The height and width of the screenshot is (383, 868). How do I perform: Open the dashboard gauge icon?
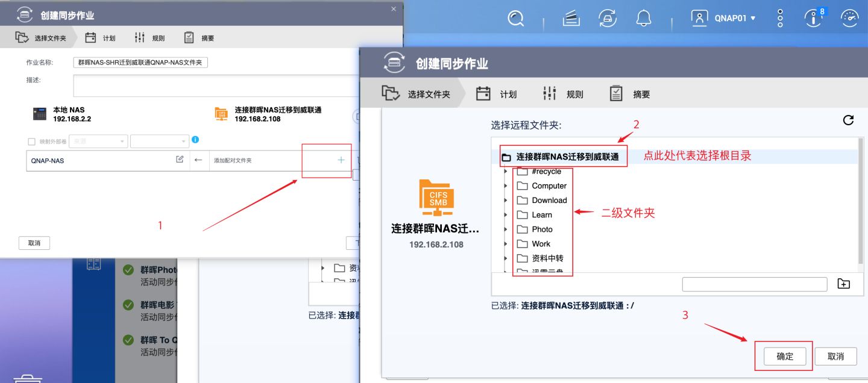coord(850,18)
